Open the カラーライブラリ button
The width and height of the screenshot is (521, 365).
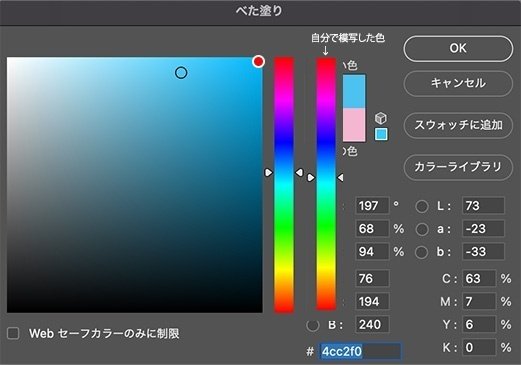click(x=458, y=167)
